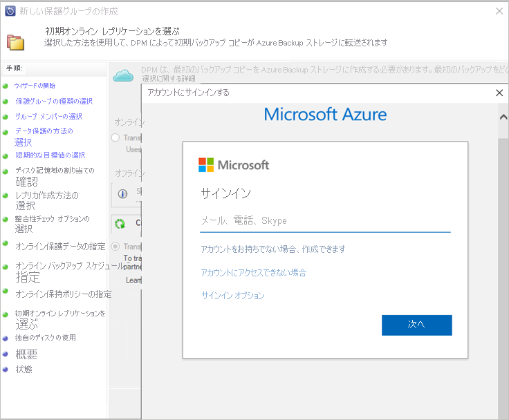Select 概要 step
Image resolution: width=509 pixels, height=420 pixels.
(26, 354)
